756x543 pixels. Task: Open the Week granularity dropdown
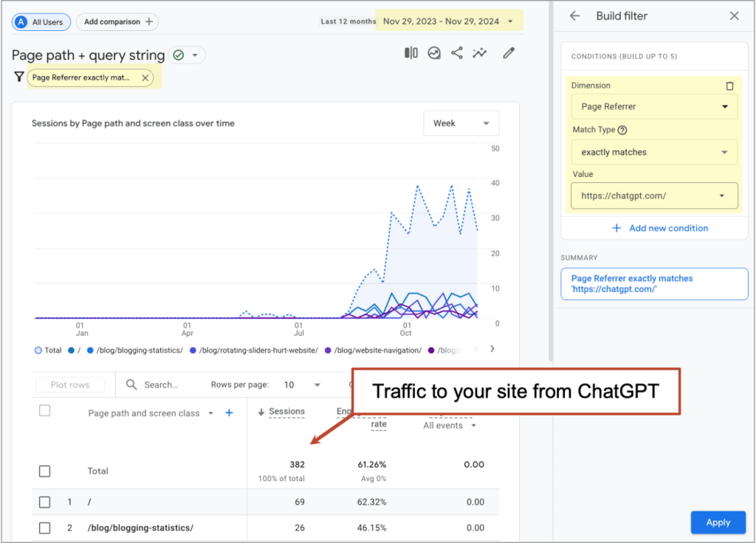coord(461,123)
